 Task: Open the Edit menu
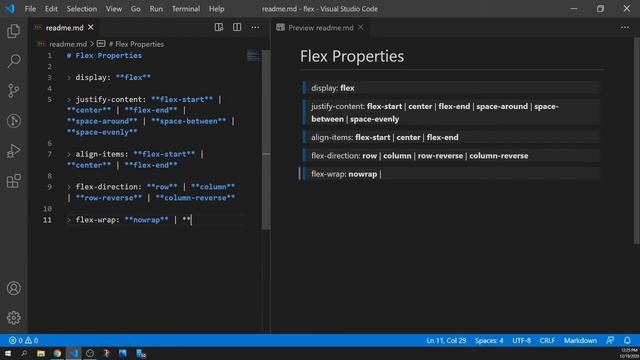51,9
